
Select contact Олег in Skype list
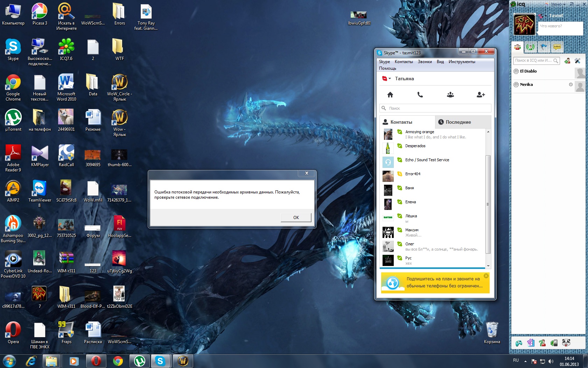click(433, 246)
